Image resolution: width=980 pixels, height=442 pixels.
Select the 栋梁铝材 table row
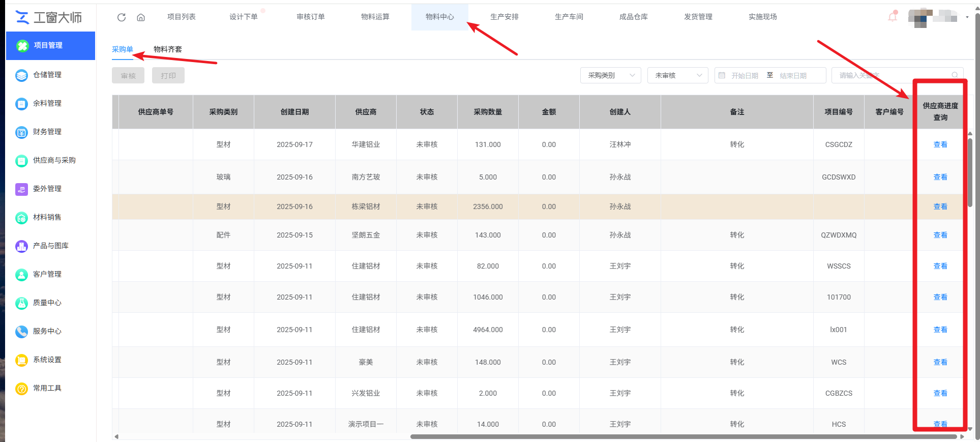366,207
